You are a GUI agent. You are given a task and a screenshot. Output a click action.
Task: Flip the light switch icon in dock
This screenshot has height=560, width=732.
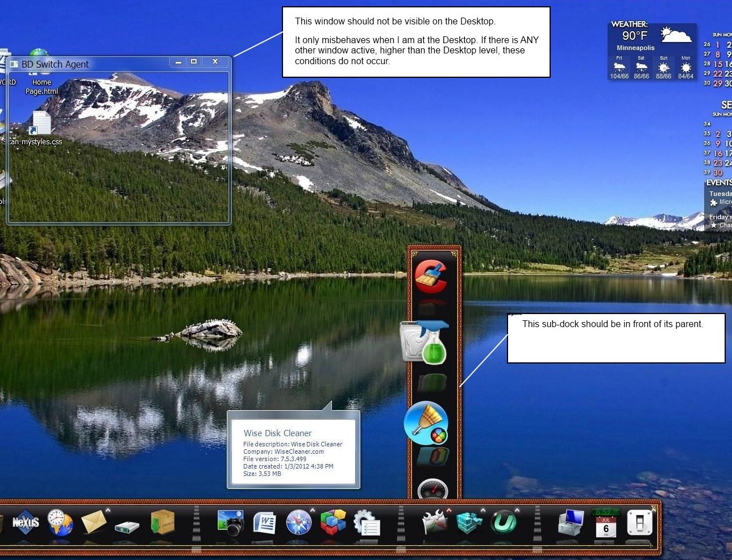(x=639, y=523)
